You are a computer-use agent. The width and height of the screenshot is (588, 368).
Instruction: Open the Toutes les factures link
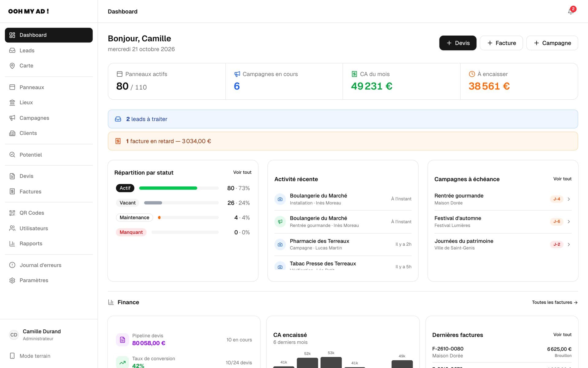(555, 302)
